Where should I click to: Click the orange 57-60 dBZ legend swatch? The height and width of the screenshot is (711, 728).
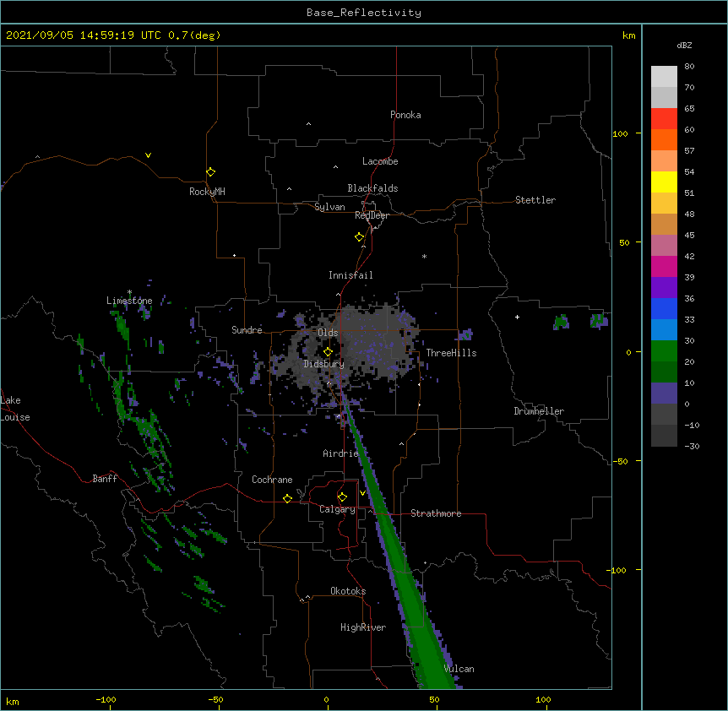click(x=664, y=139)
